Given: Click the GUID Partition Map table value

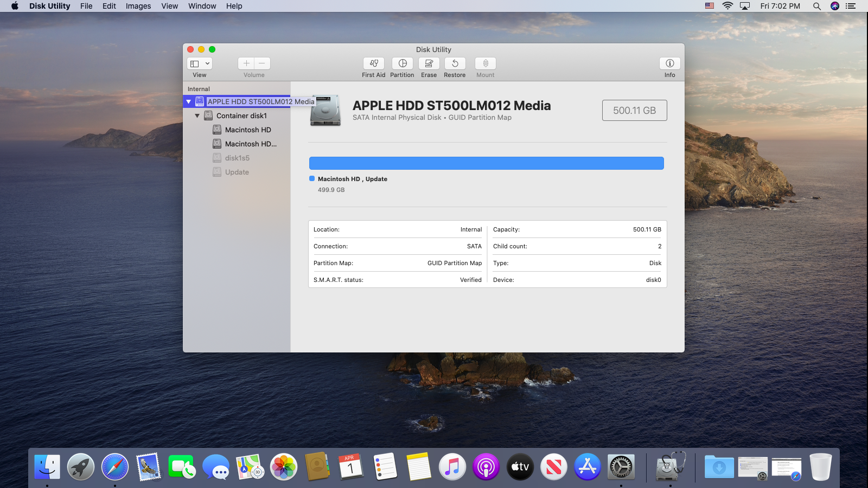Looking at the screenshot, I should pos(455,263).
